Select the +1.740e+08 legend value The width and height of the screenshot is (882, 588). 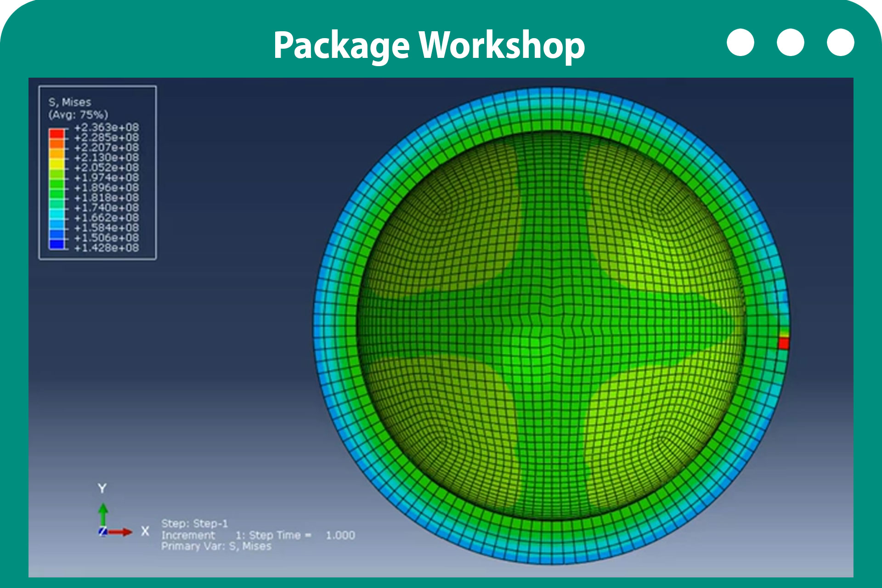pos(107,208)
